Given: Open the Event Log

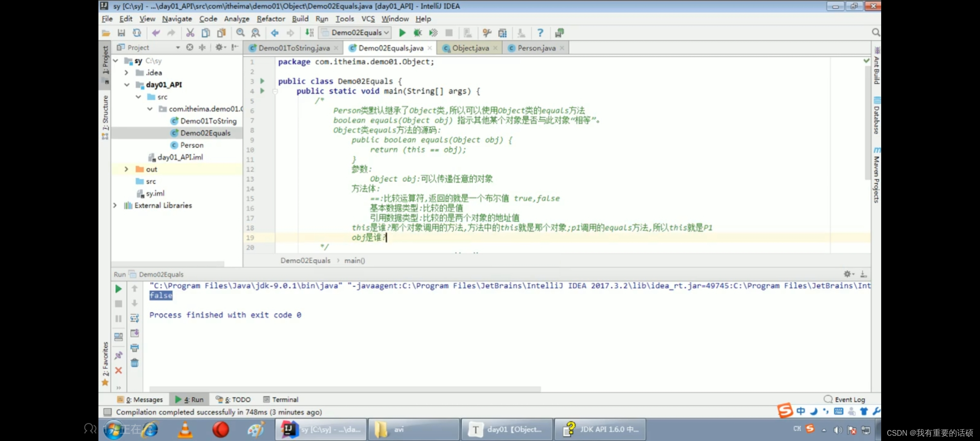Looking at the screenshot, I should click(x=844, y=399).
